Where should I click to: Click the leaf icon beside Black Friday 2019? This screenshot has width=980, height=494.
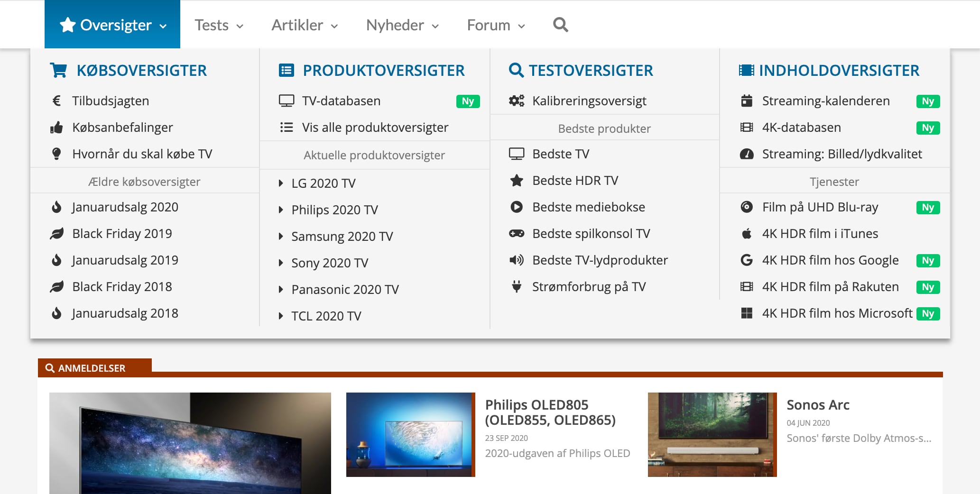coord(56,233)
